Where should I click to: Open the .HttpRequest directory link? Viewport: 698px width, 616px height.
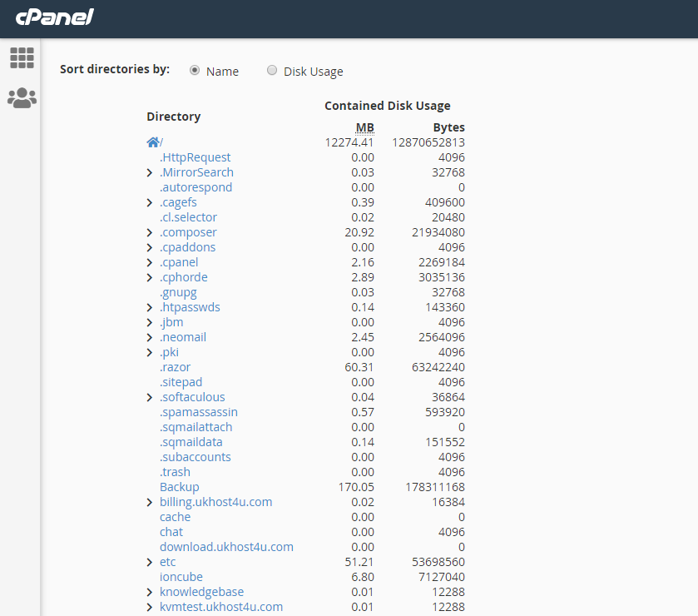(195, 157)
